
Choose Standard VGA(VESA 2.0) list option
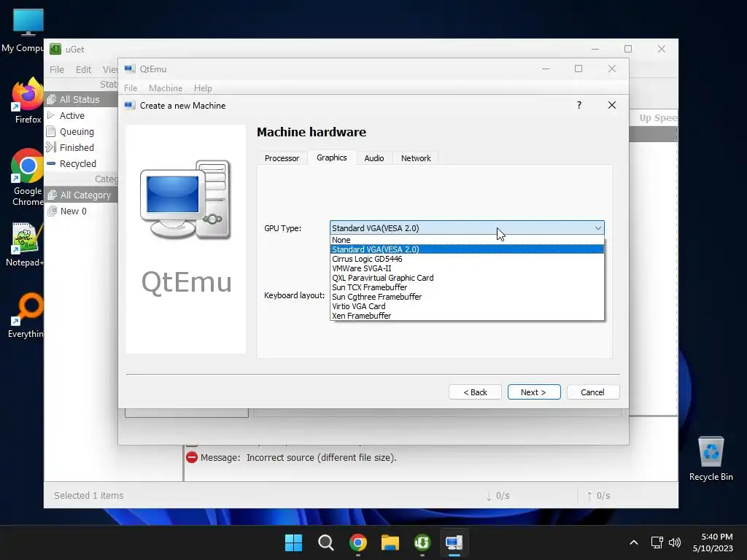tap(467, 249)
